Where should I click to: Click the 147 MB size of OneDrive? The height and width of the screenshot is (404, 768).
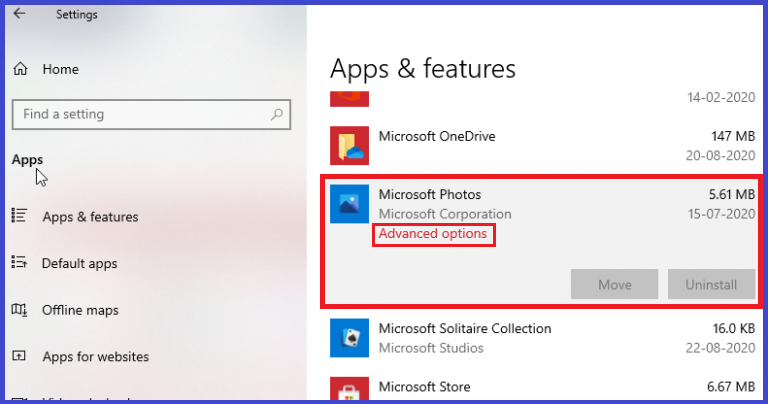(733, 136)
